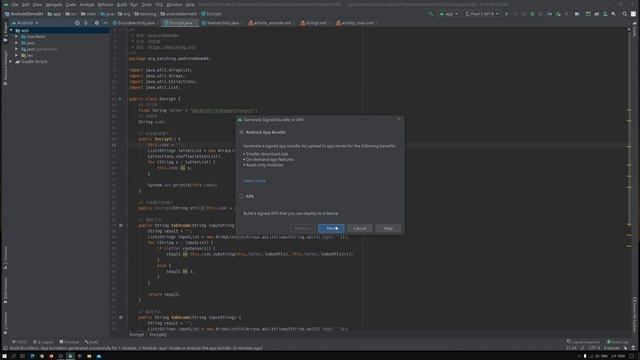Viewport: 640px width, 360px height.
Task: Expand the Gradle Scripts node
Action: coord(11,62)
